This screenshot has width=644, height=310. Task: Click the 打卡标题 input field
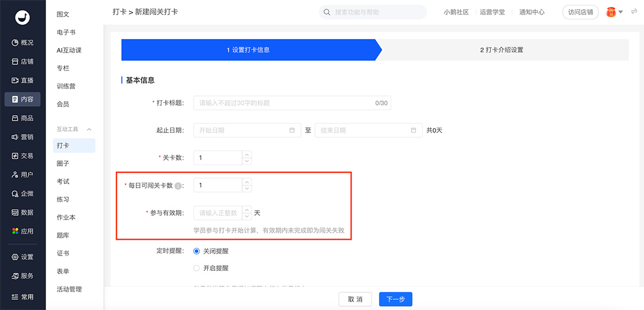284,103
